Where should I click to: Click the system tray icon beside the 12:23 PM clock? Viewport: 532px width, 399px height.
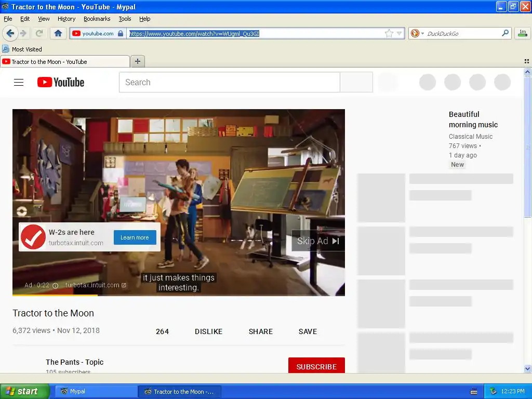[x=493, y=392]
